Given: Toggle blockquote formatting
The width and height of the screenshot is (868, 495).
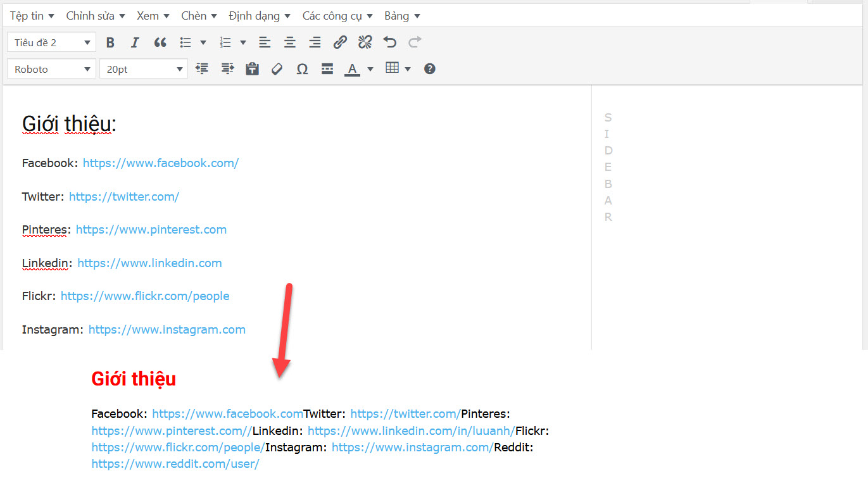Looking at the screenshot, I should point(160,42).
